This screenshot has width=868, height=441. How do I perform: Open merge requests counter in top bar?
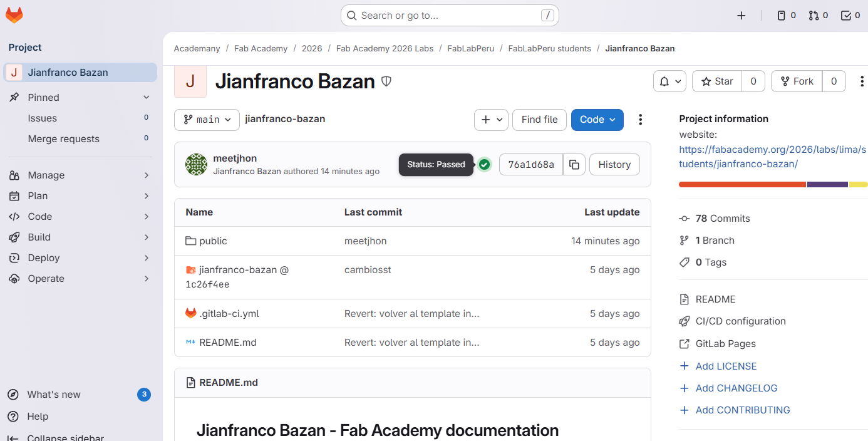(818, 16)
